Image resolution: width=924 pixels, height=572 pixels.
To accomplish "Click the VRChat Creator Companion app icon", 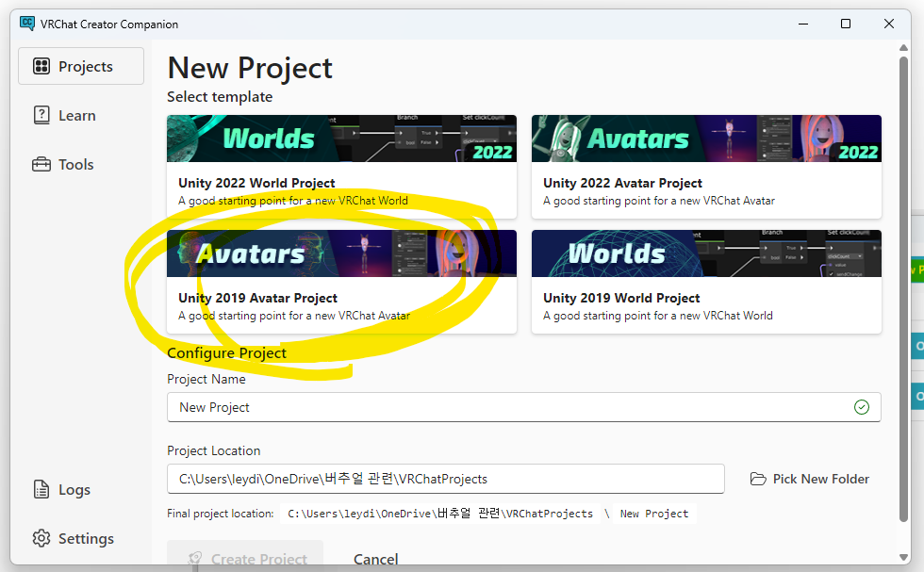I will click(x=27, y=24).
